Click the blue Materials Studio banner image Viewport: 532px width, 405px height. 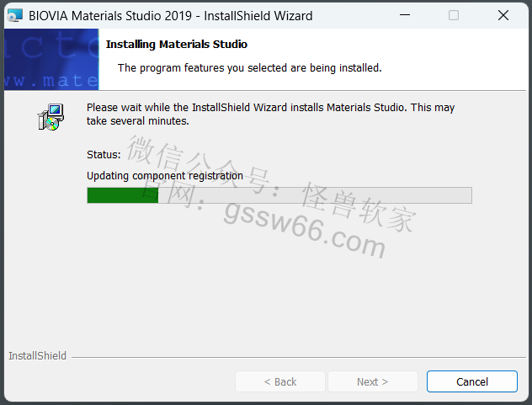[51, 60]
